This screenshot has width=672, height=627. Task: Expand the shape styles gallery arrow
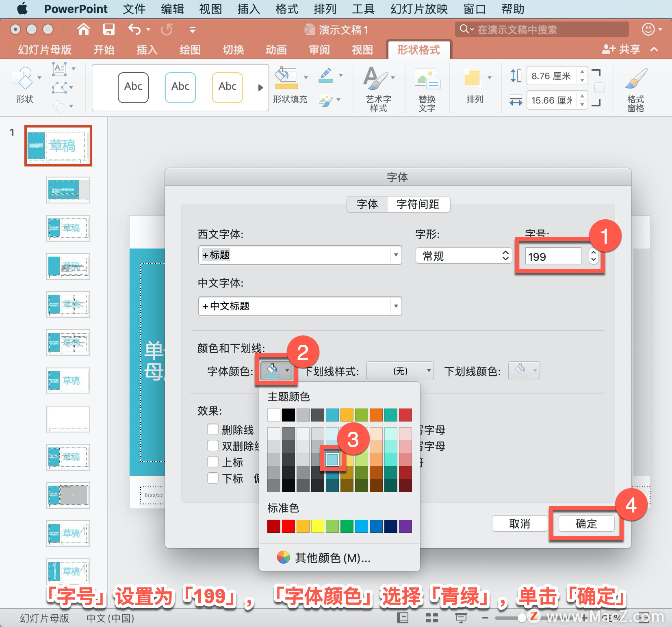pyautogui.click(x=260, y=88)
